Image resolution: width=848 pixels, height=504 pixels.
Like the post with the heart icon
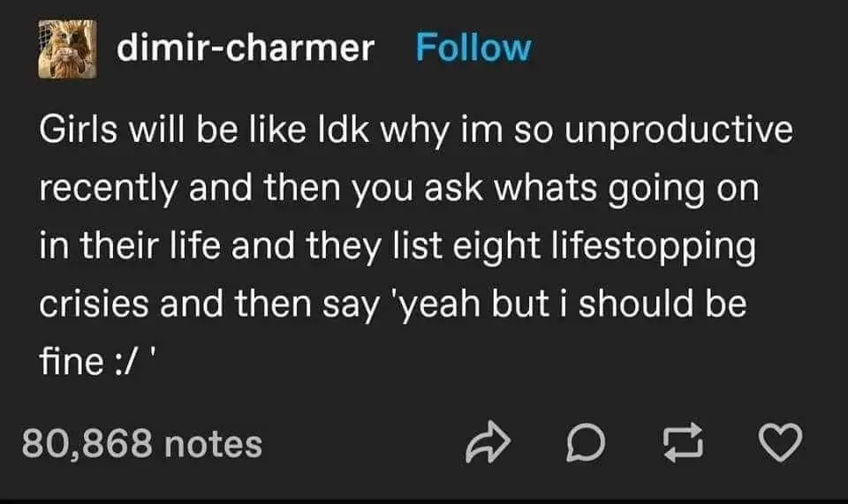pyautogui.click(x=780, y=442)
